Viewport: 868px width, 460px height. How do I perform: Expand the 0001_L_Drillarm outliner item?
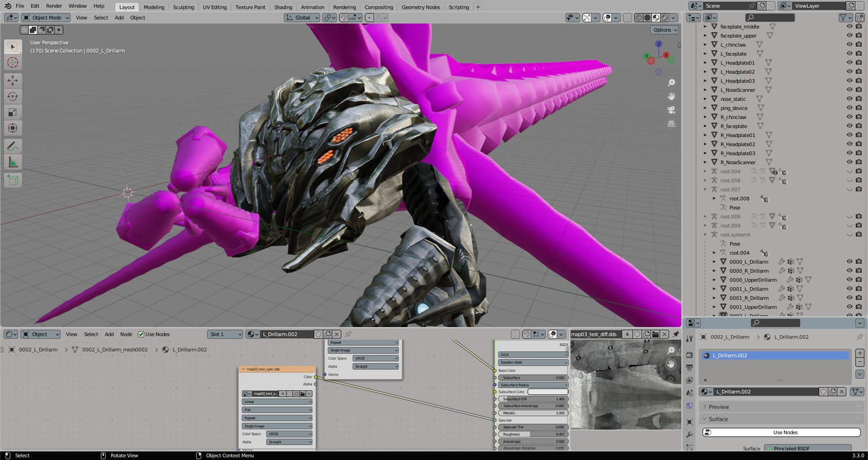(x=714, y=288)
